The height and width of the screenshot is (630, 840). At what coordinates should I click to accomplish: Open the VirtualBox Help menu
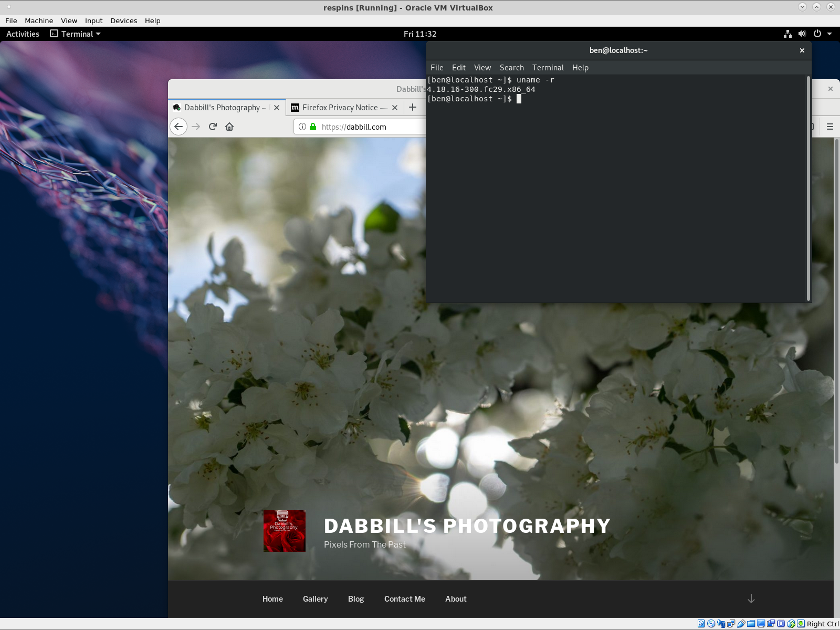(152, 20)
